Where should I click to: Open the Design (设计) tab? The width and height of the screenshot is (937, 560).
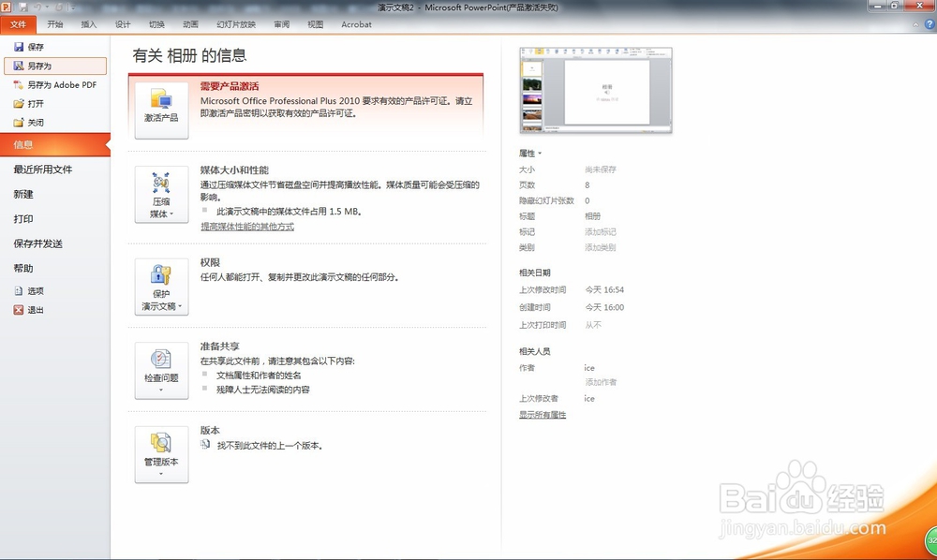pyautogui.click(x=123, y=24)
